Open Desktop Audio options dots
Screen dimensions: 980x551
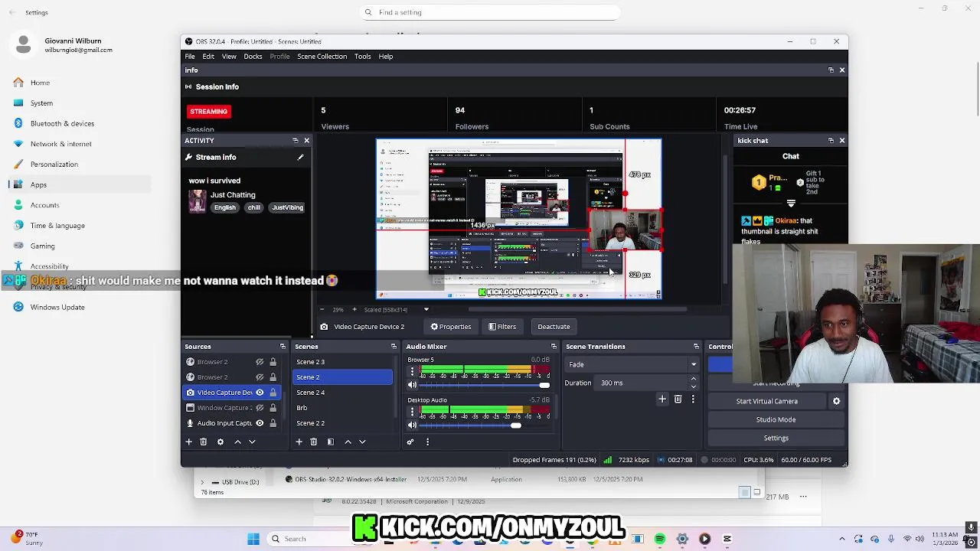pos(412,412)
